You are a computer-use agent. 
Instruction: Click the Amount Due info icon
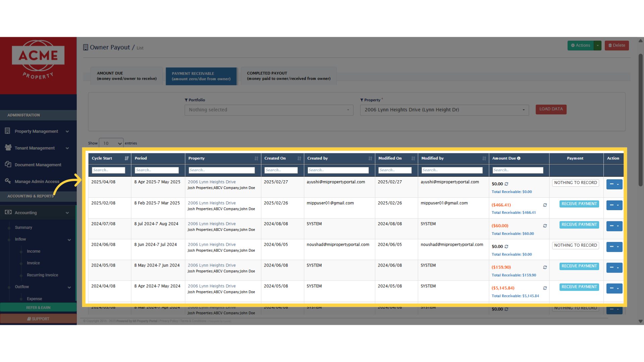519,158
